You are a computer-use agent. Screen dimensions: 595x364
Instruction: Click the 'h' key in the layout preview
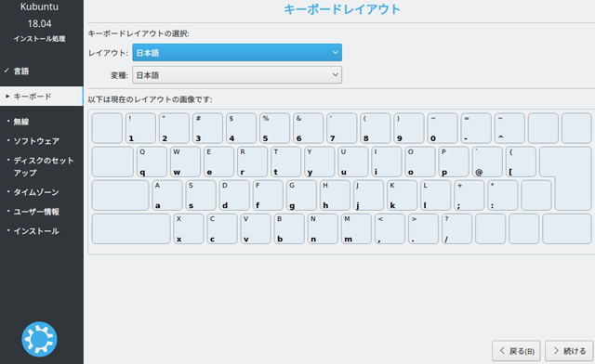point(335,195)
